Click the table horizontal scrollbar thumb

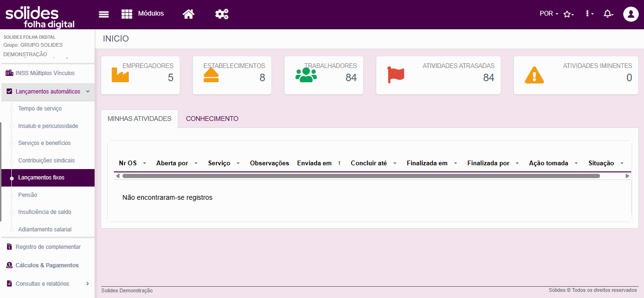(x=361, y=176)
